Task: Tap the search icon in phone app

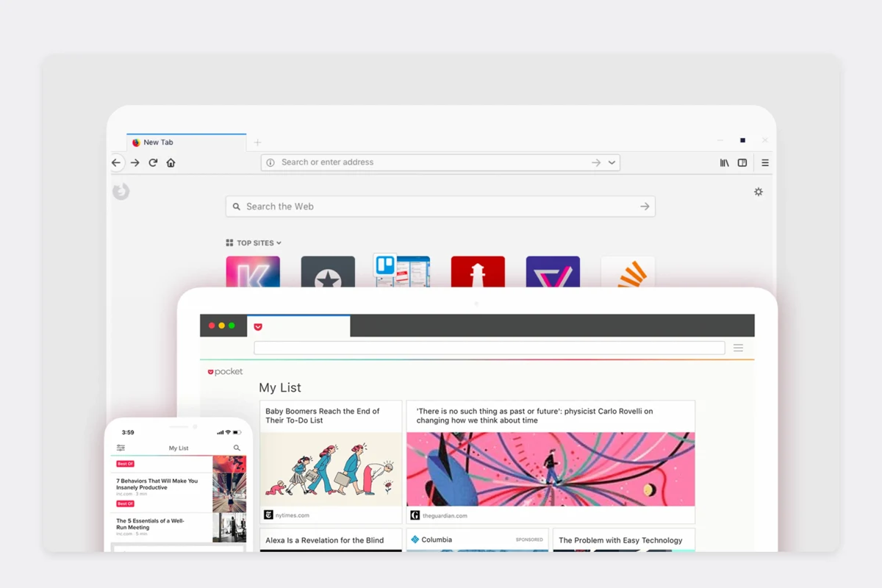Action: tap(237, 448)
